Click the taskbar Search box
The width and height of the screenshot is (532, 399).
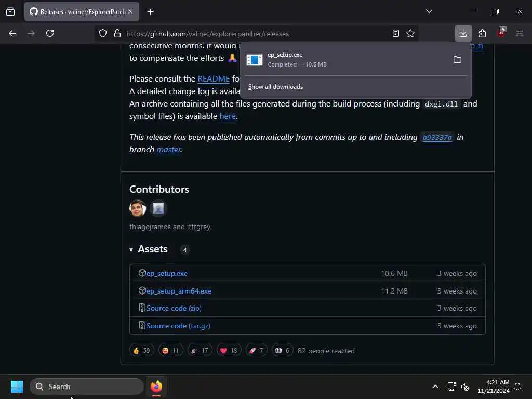(87, 387)
